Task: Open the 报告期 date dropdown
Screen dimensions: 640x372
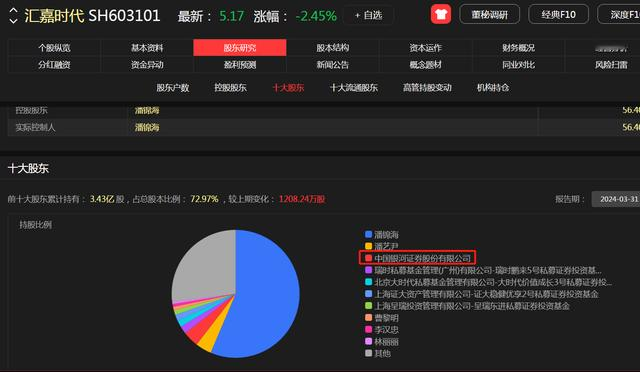Action: pyautogui.click(x=616, y=199)
